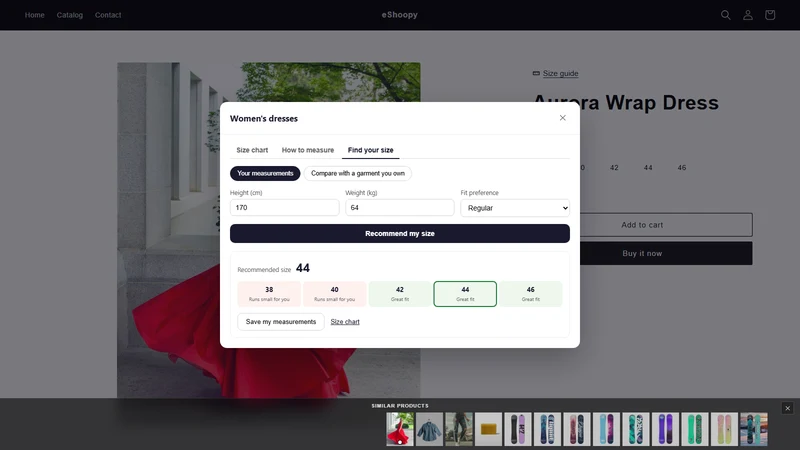Image resolution: width=800 pixels, height=450 pixels.
Task: Open the shopping cart icon
Action: tap(770, 15)
